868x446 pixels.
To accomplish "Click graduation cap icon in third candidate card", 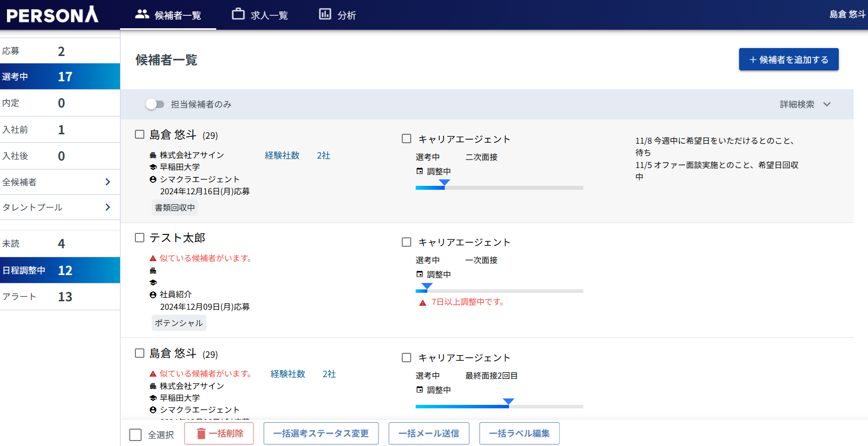I will [x=153, y=398].
